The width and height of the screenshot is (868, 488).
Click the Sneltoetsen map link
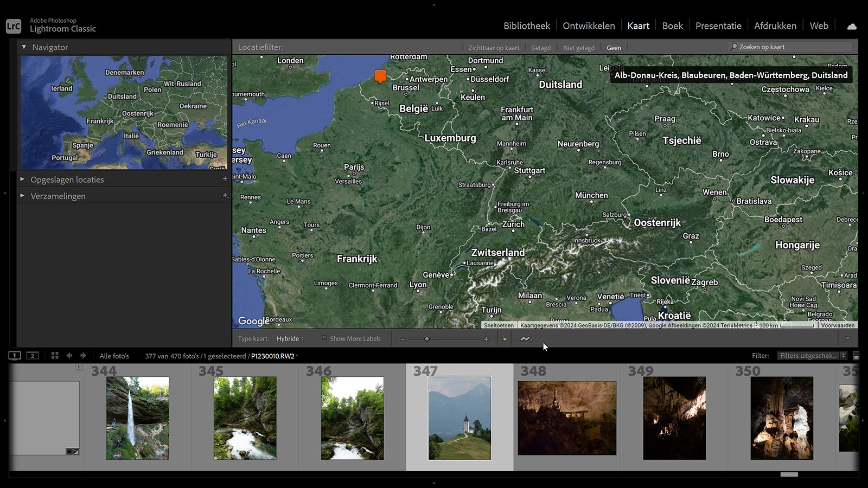[499, 325]
